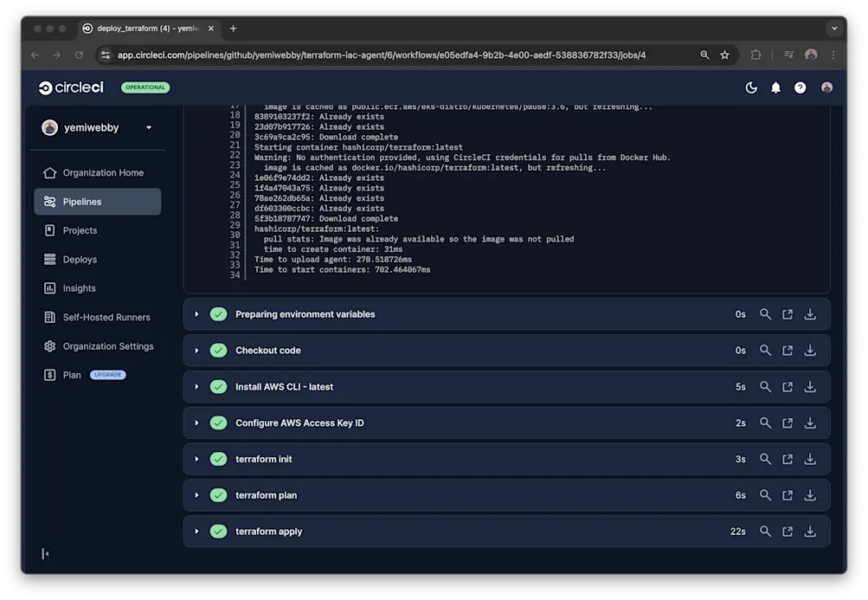Expand the Configure AWS Access Key ID step

(196, 423)
